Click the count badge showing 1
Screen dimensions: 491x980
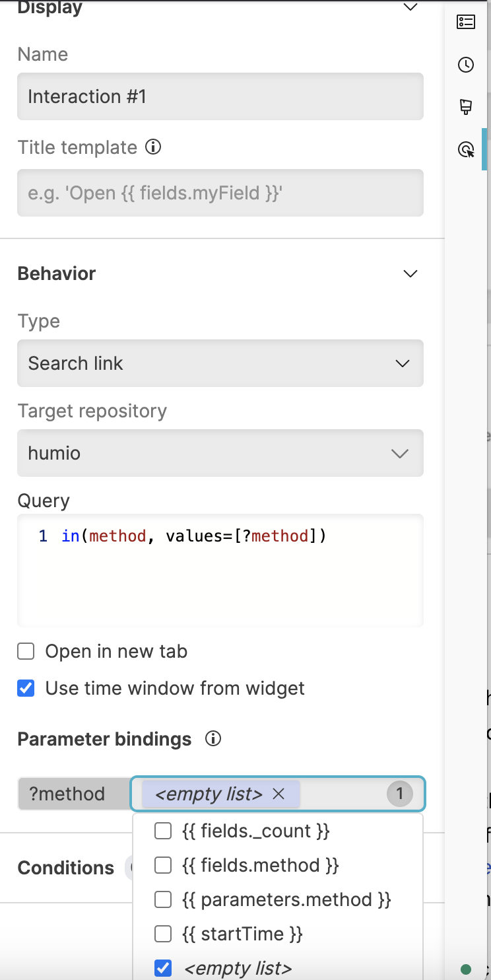pyautogui.click(x=399, y=794)
